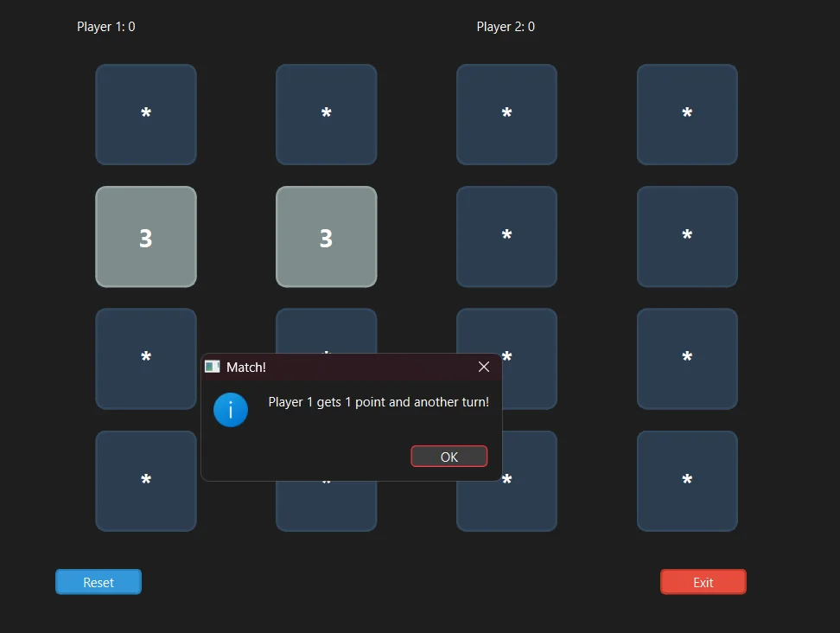The width and height of the screenshot is (840, 633).
Task: Click the second revealed card showing 3
Action: pyautogui.click(x=326, y=236)
